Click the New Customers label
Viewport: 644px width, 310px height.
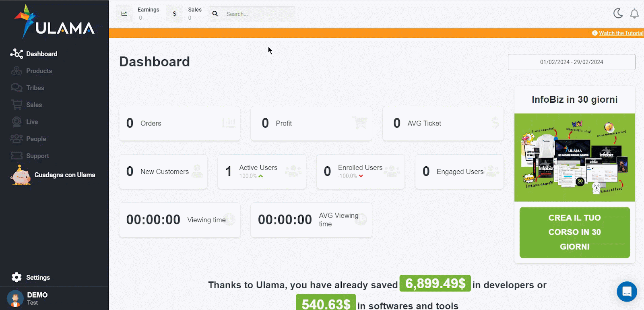point(165,172)
